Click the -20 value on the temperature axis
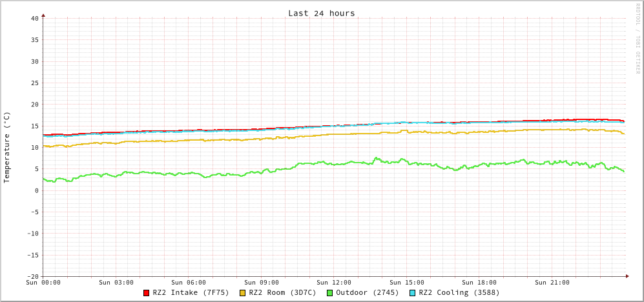The image size is (644, 302). (x=32, y=276)
